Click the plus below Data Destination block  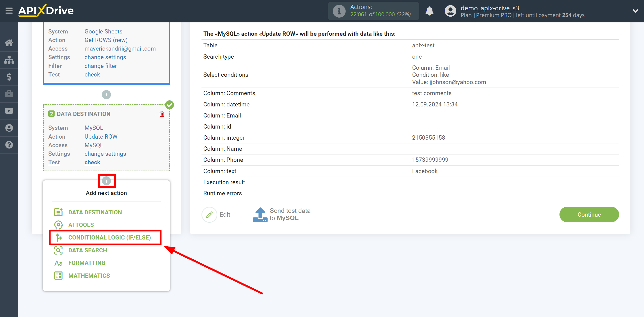106,181
